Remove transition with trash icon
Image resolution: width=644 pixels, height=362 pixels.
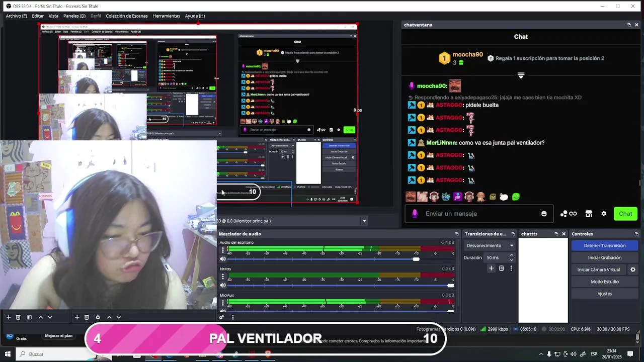[501, 268]
